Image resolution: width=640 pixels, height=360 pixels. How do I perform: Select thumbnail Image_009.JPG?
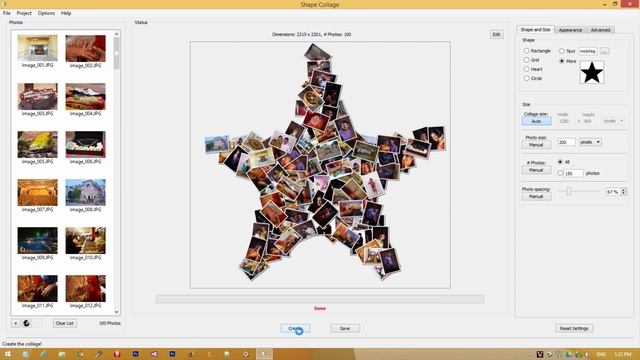(37, 243)
